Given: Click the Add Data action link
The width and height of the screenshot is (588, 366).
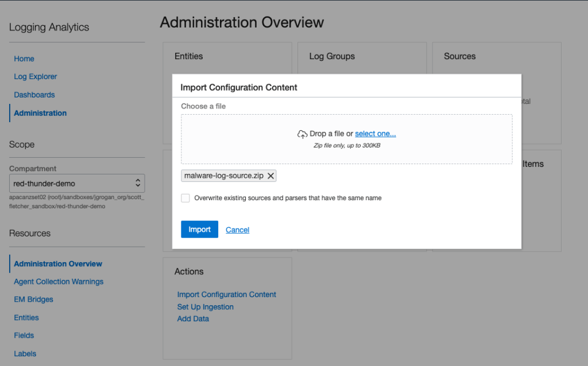Looking at the screenshot, I should (193, 318).
